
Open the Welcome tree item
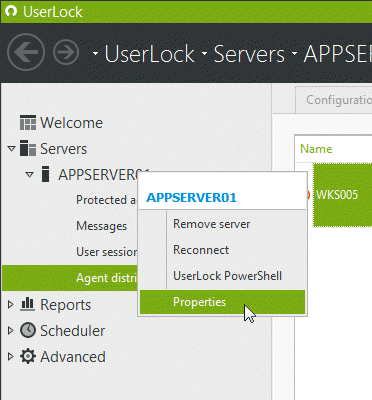coord(71,123)
